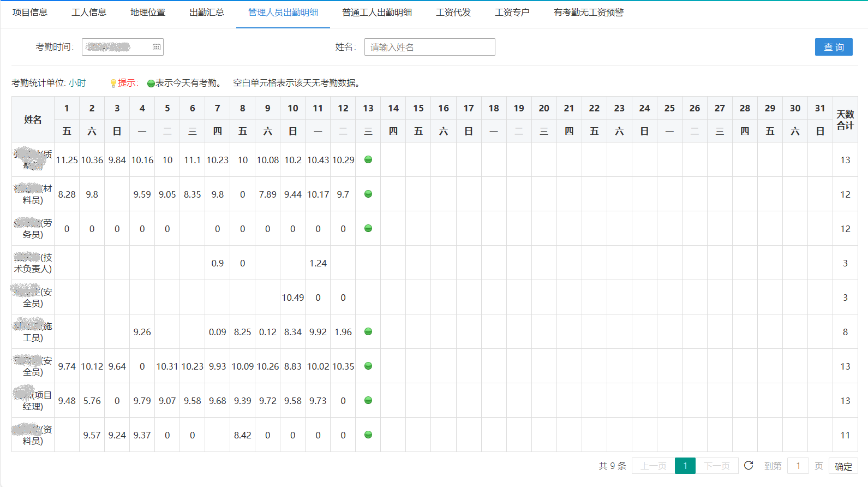The width and height of the screenshot is (868, 487).
Task: Click the cell value 10.17
Action: 318,194
